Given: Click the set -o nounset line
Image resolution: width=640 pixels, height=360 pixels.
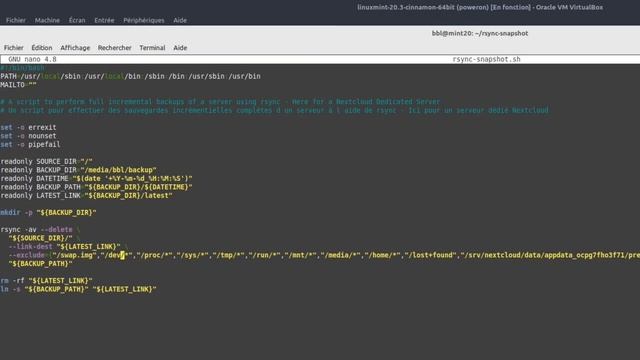Looking at the screenshot, I should pyautogui.click(x=28, y=136).
